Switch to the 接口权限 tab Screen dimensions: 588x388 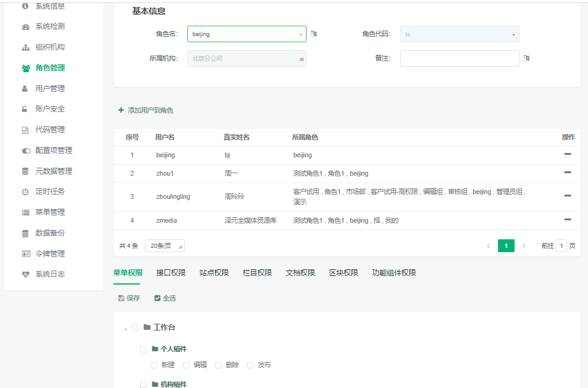(x=171, y=273)
